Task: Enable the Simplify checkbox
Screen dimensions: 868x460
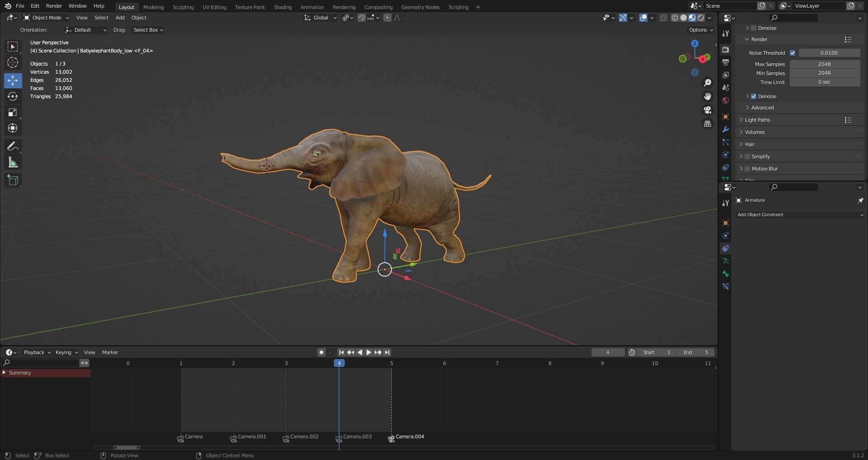Action: pyautogui.click(x=747, y=156)
